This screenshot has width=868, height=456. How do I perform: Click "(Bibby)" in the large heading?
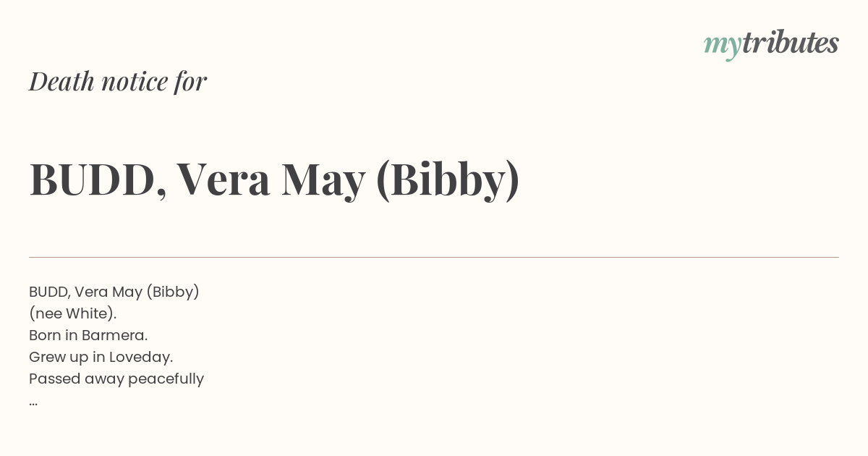(x=448, y=180)
